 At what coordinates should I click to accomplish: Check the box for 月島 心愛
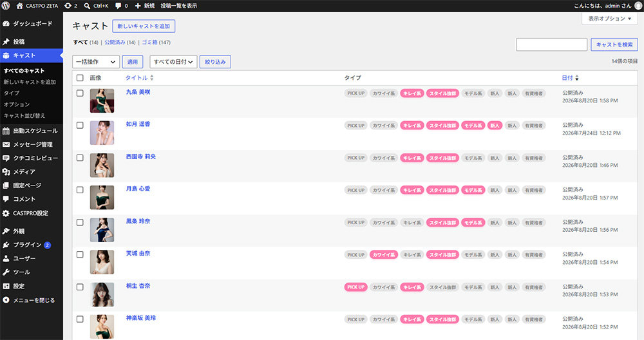(x=80, y=190)
